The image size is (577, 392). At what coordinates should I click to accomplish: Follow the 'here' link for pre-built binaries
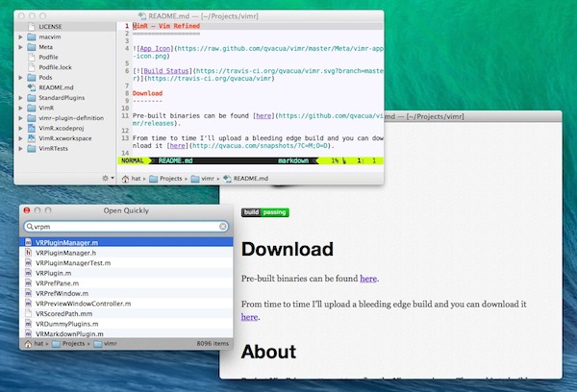368,279
